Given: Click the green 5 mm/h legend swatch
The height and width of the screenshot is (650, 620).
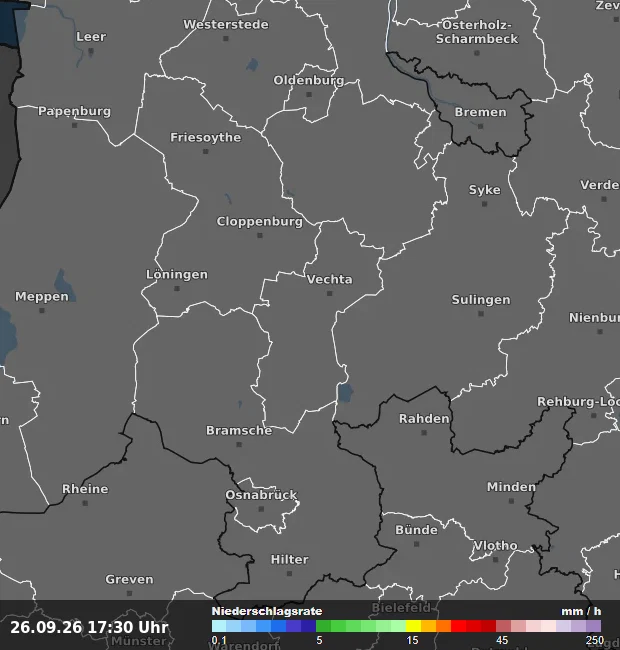Looking at the screenshot, I should tap(323, 626).
